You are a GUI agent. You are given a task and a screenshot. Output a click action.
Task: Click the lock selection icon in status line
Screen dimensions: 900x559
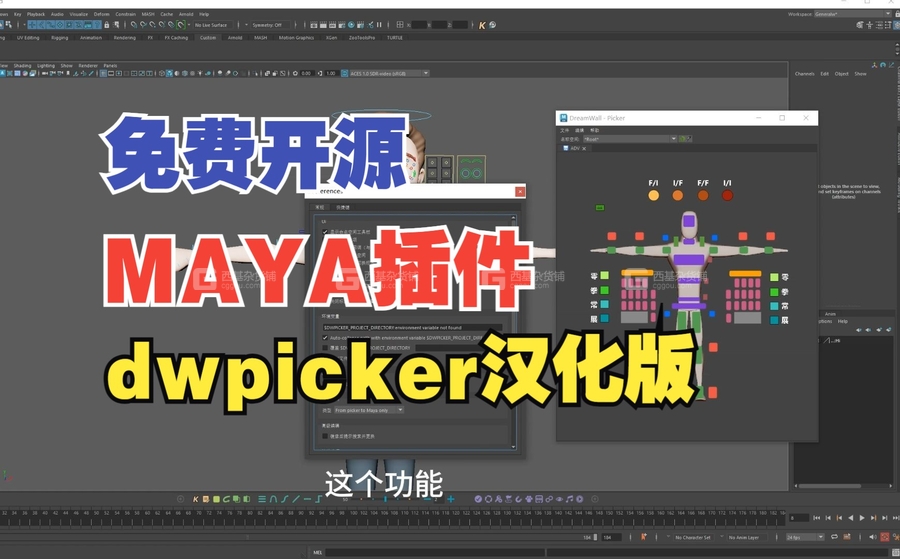[x=107, y=25]
